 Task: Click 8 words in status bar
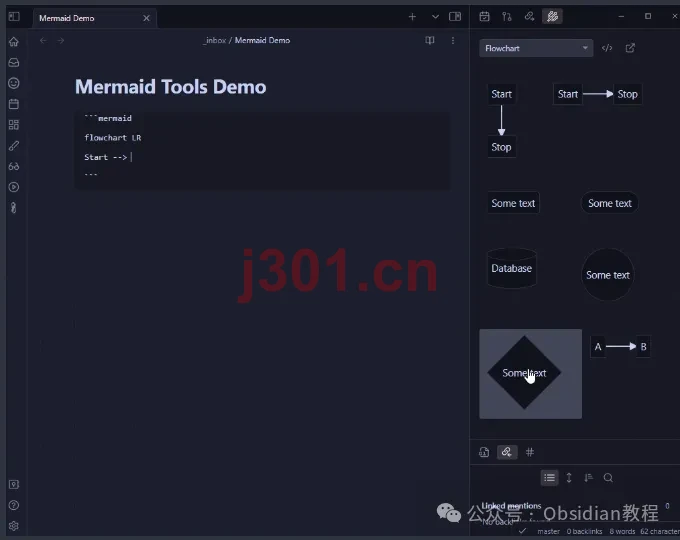(622, 531)
